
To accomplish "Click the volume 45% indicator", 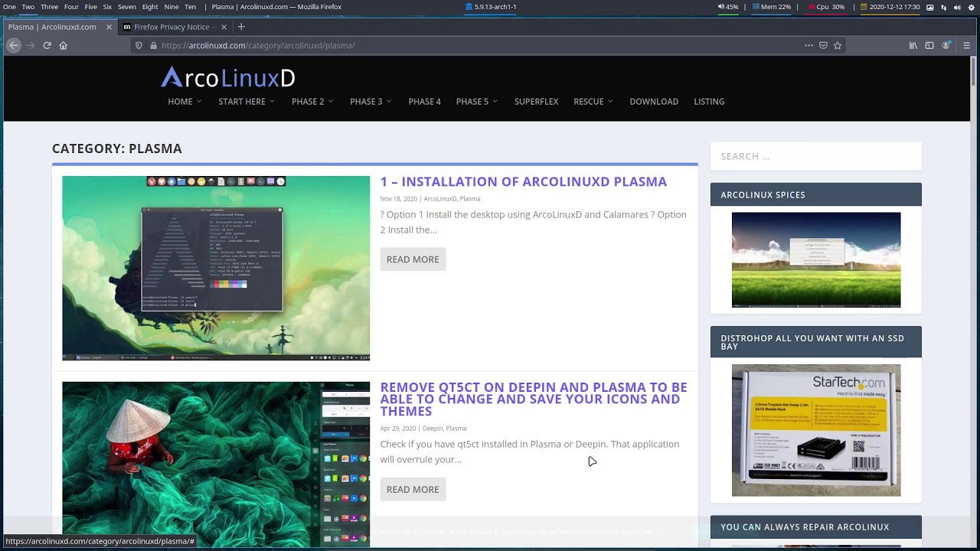I will [x=728, y=7].
